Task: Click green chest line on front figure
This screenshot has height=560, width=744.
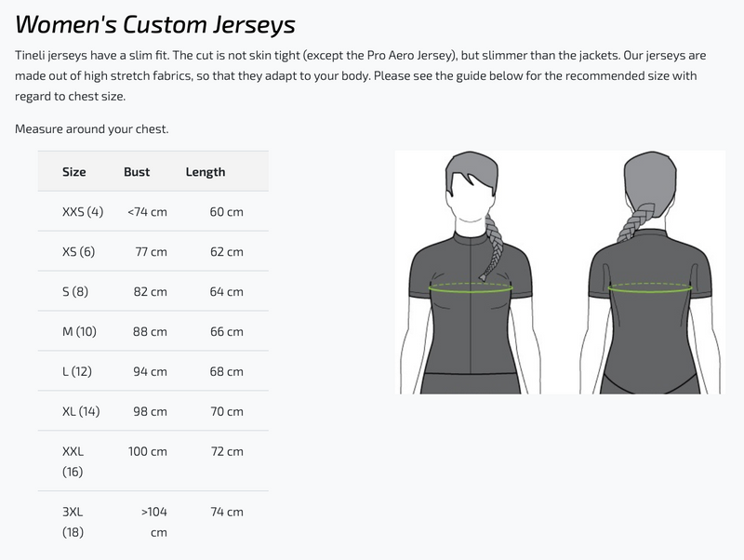Action: click(471, 287)
